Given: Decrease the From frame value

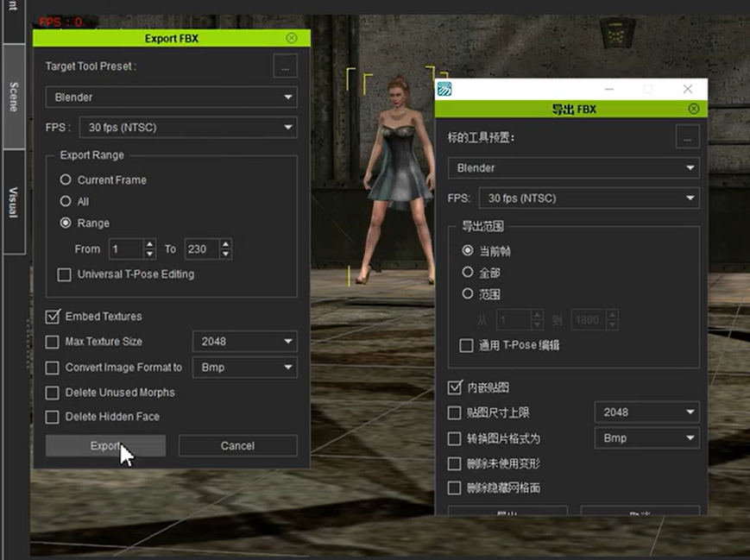Looking at the screenshot, I should pyautogui.click(x=149, y=255).
